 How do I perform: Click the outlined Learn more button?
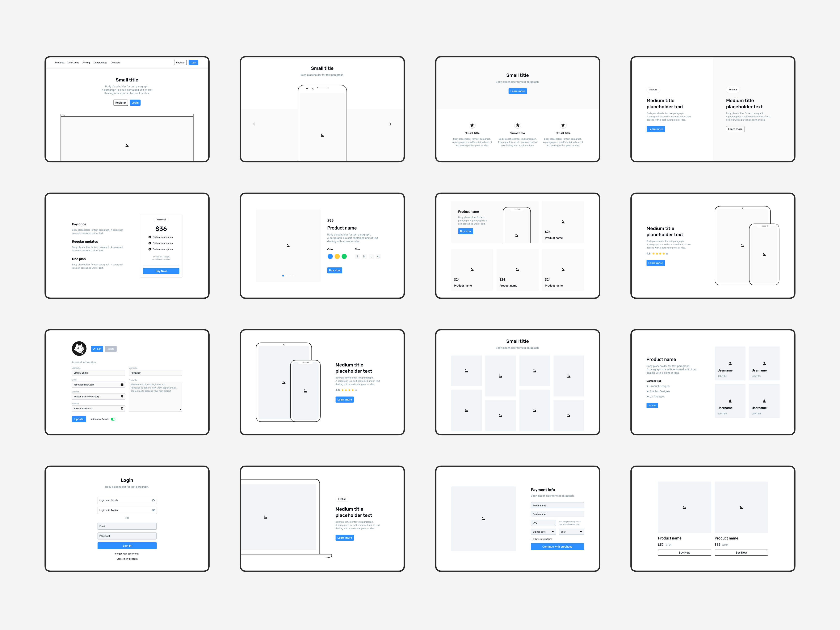[735, 129]
